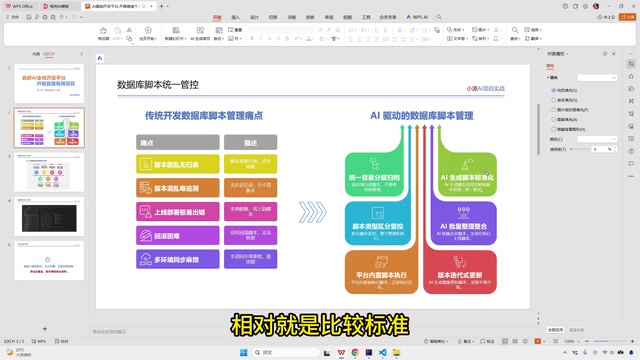Open the Transitions ribbon tab
This screenshot has width=640, height=360.
tap(273, 17)
